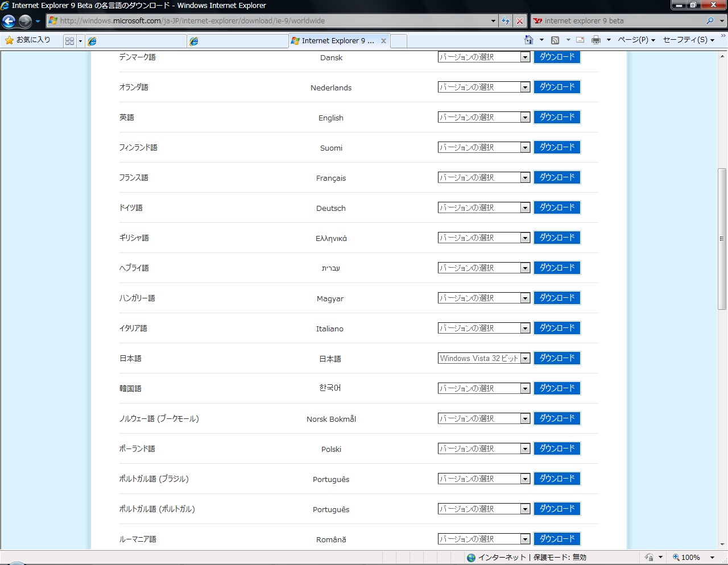Image resolution: width=728 pixels, height=565 pixels.
Task: Download the Italiano version
Action: click(557, 328)
